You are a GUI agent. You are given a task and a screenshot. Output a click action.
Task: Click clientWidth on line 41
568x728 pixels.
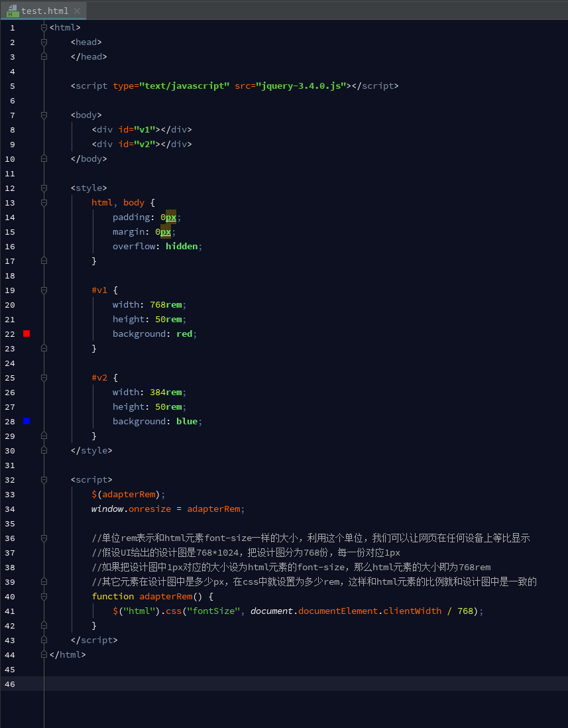click(x=412, y=611)
